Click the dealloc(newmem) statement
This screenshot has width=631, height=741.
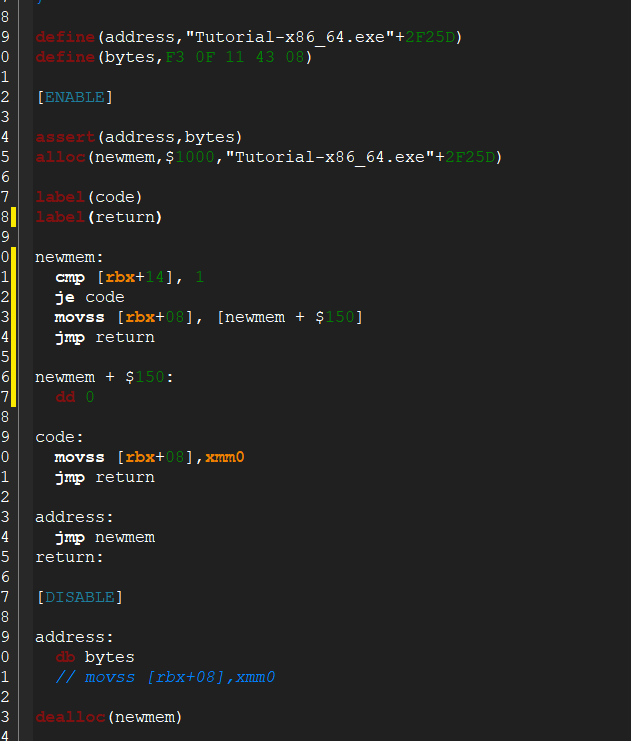[x=109, y=717]
